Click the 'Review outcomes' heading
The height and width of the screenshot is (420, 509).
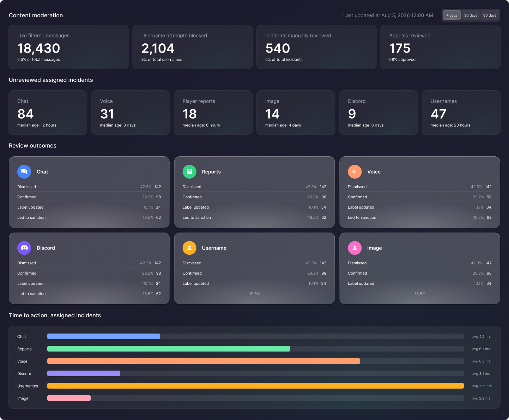point(32,145)
